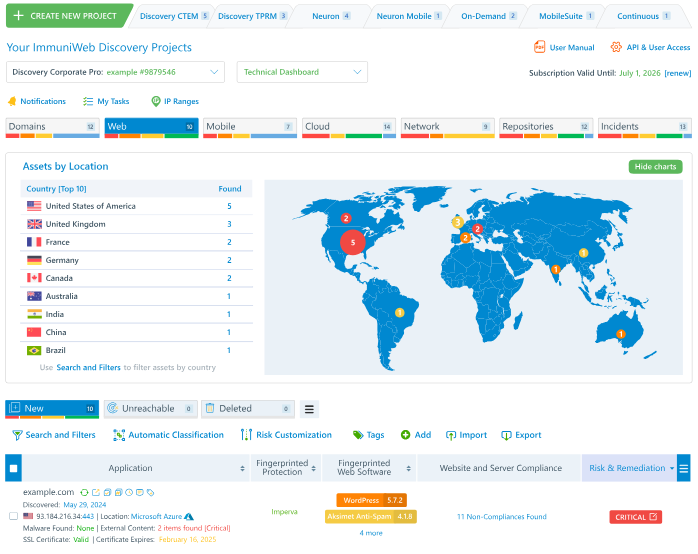Sort by Application column arrows
Viewport: 698px width, 554px height.
coord(242,469)
